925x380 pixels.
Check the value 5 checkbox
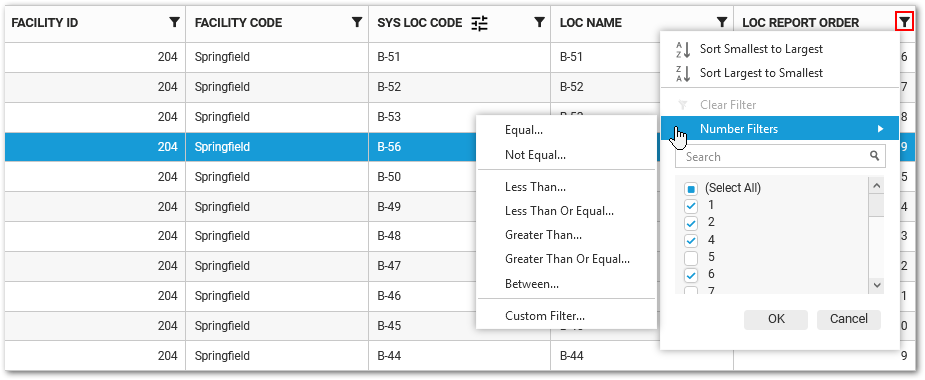click(691, 258)
